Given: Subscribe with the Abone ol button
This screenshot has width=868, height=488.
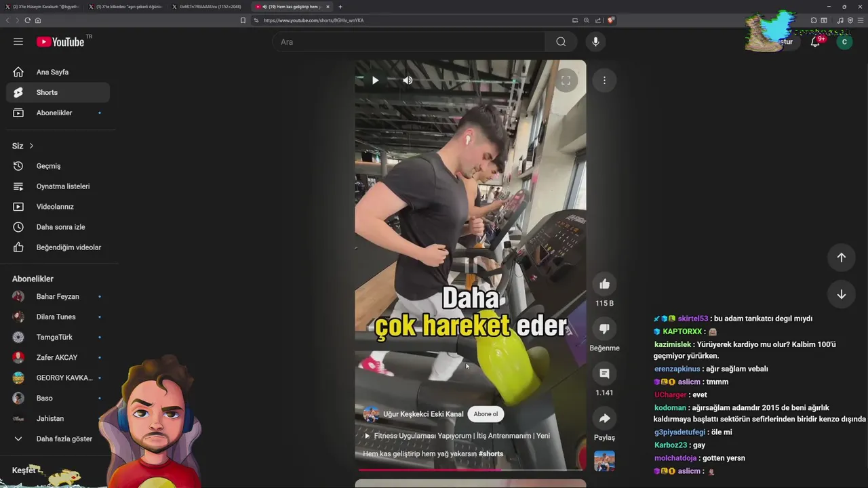Looking at the screenshot, I should click(486, 414).
